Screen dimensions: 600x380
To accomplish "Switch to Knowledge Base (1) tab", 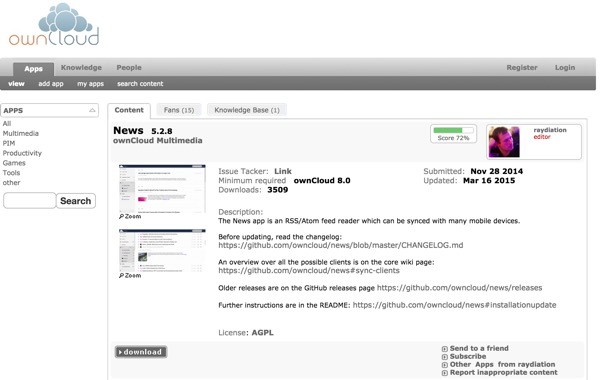I will click(x=247, y=110).
